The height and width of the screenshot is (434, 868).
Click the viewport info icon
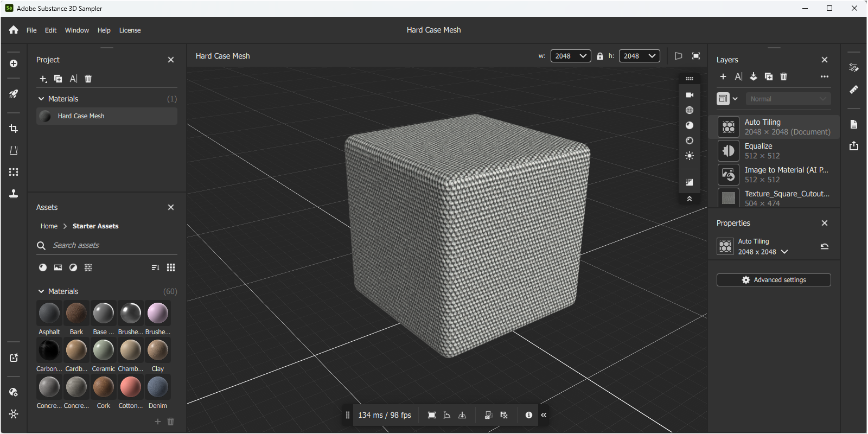tap(528, 415)
